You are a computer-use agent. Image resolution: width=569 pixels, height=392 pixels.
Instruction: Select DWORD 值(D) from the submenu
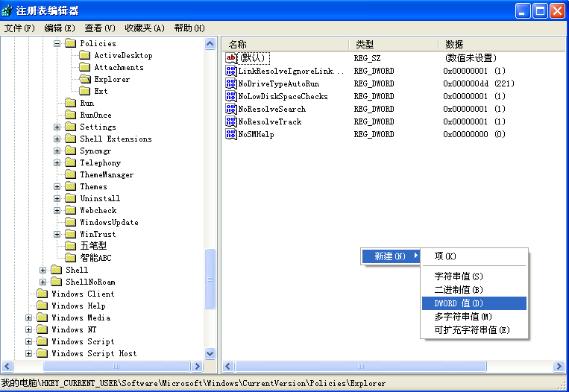coord(474,303)
